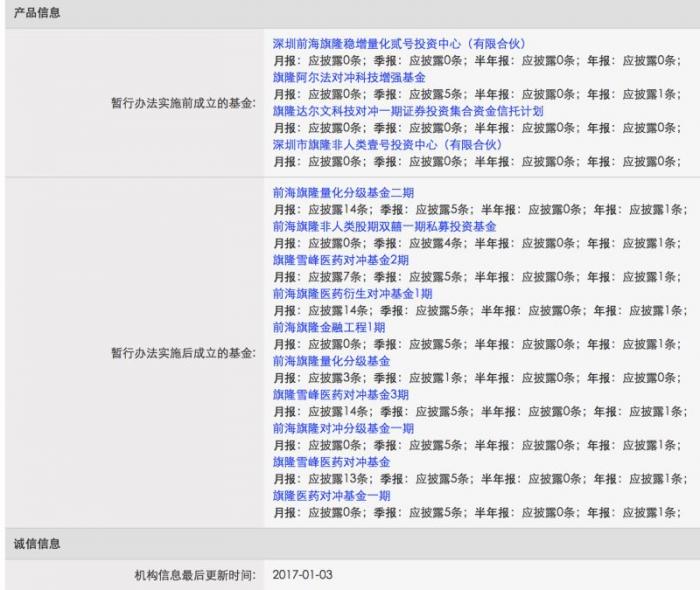700x590 pixels.
Task: Select disclosure row under 前海旗隆非人类股期双囍一期
Action: coord(477,244)
